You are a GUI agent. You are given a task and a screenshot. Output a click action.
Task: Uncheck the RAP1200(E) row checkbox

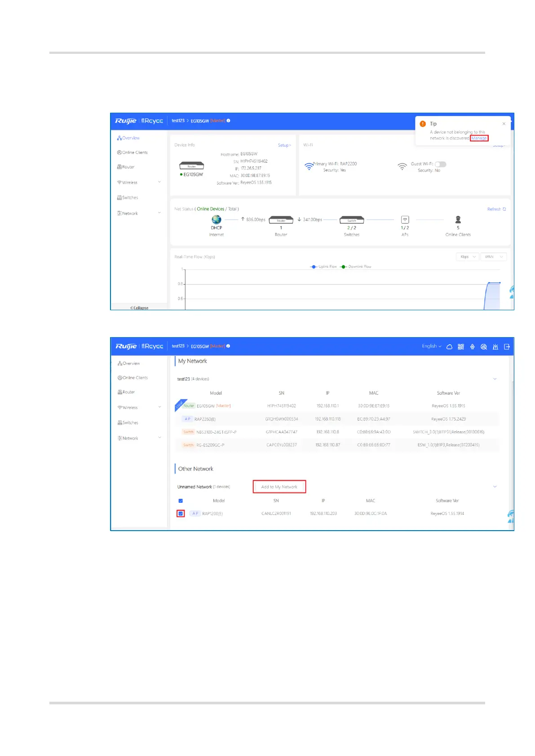(x=181, y=514)
